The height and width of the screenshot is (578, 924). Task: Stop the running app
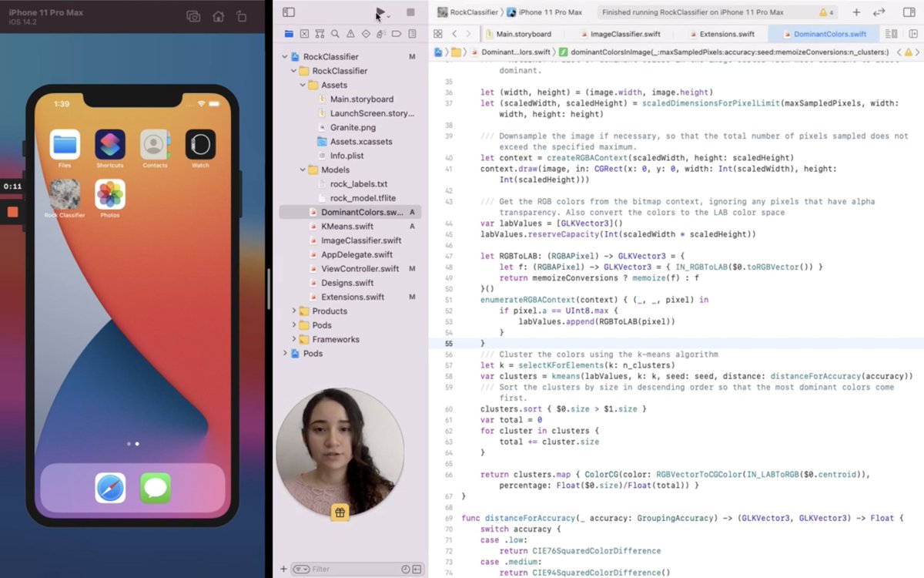[x=410, y=12]
